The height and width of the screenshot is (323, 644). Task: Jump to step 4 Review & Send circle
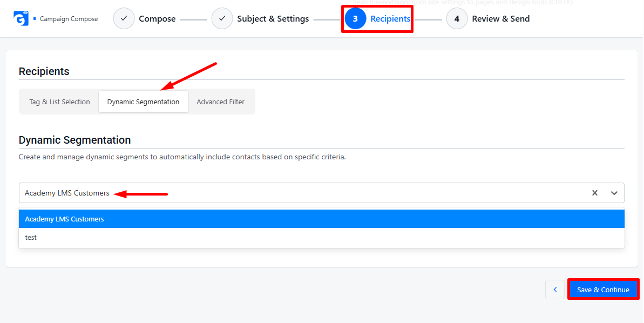(x=457, y=18)
